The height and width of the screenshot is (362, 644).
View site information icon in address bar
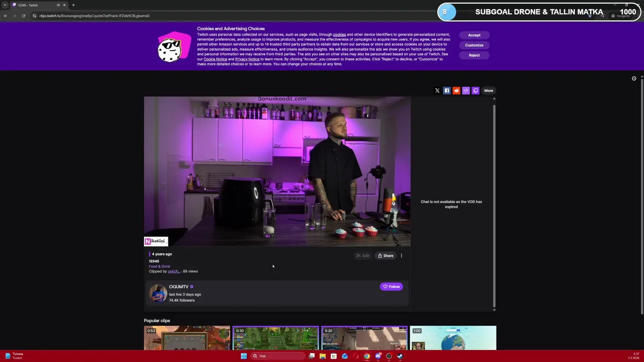[x=34, y=16]
